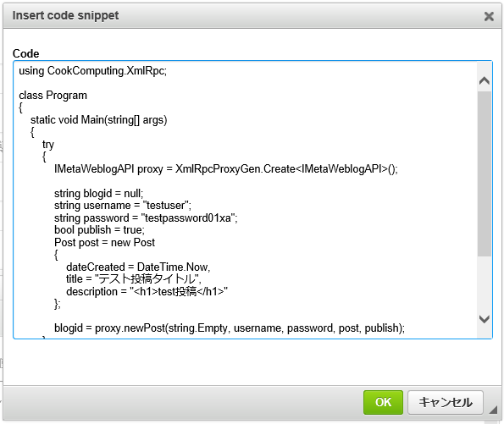Screen dimensions: 504x424
Task: Click the 'bool publish = true;' line
Action: pyautogui.click(x=99, y=230)
